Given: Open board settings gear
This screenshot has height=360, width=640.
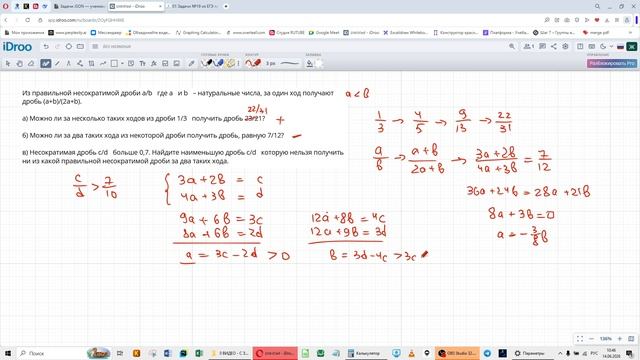Looking at the screenshot, I should (565, 47).
